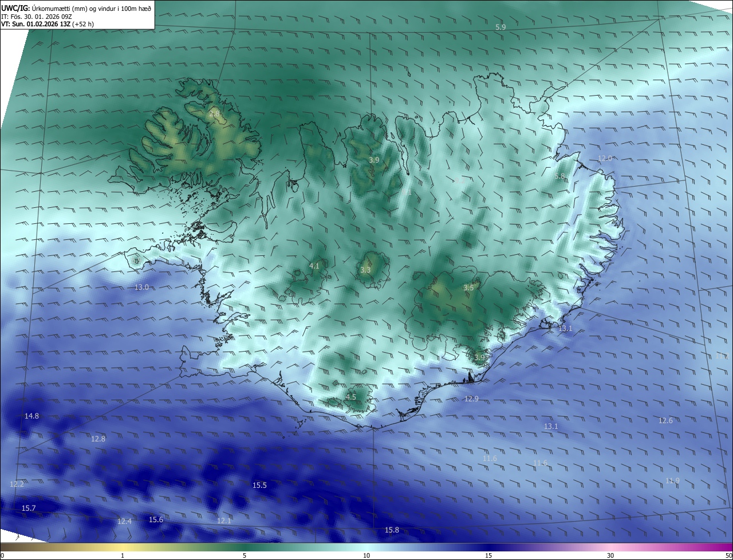Screen dimensions: 733x560
Task: Click the 12.2 value label
Action: (x=17, y=484)
